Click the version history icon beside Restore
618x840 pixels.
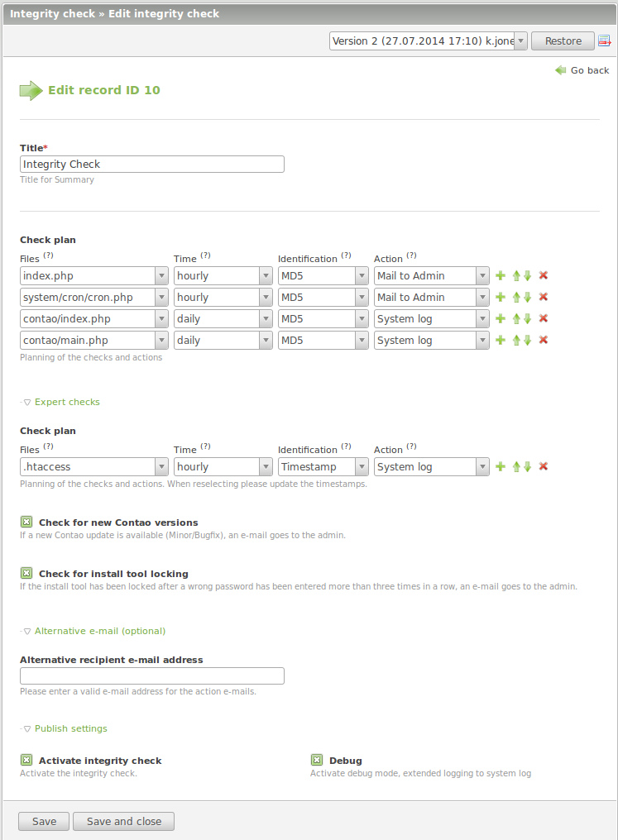coord(604,41)
